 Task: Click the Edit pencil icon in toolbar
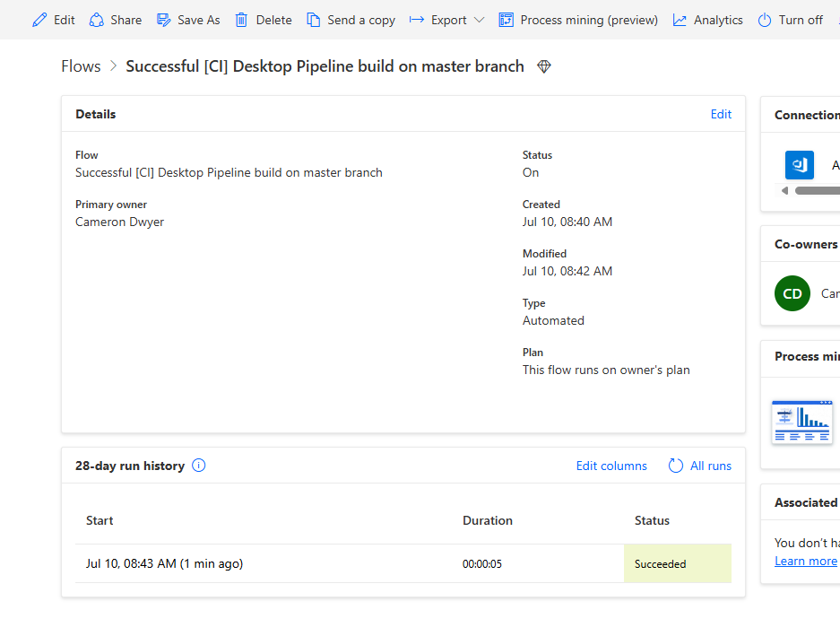[x=39, y=20]
